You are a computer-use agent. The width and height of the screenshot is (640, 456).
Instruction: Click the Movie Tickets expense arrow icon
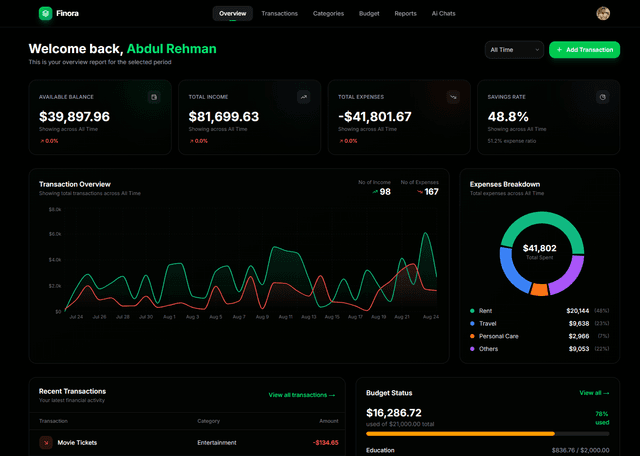pyautogui.click(x=46, y=443)
